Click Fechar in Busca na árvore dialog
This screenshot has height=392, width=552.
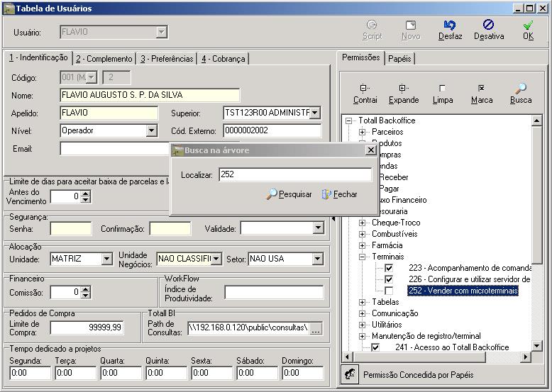click(x=339, y=194)
